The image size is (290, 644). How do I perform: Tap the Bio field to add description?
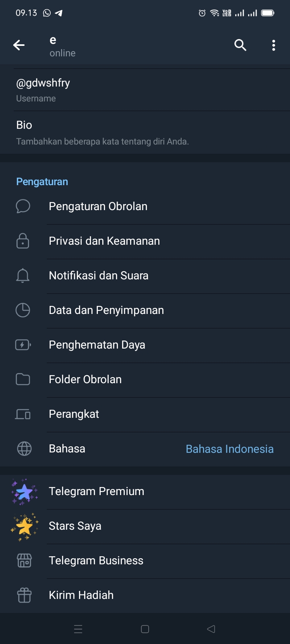[x=145, y=132]
